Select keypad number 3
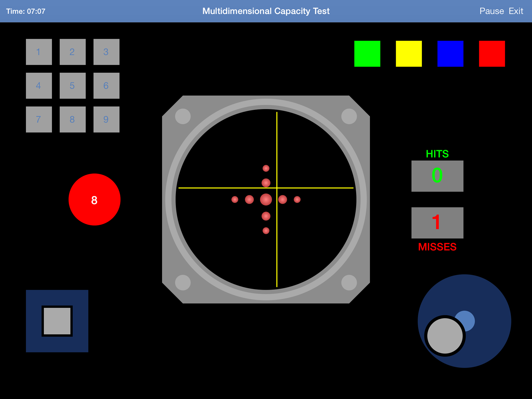The width and height of the screenshot is (532, 399). (x=106, y=52)
